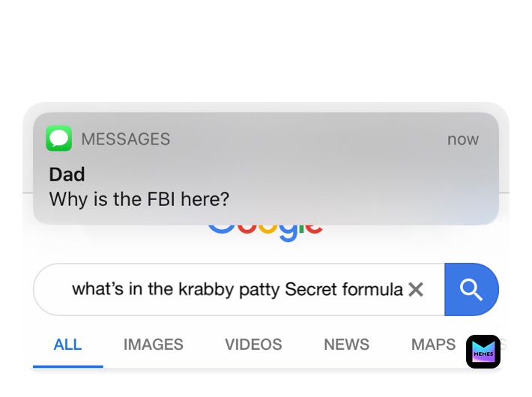Focus the krabby patty search field
The height and width of the screenshot is (397, 532).
pyautogui.click(x=225, y=289)
